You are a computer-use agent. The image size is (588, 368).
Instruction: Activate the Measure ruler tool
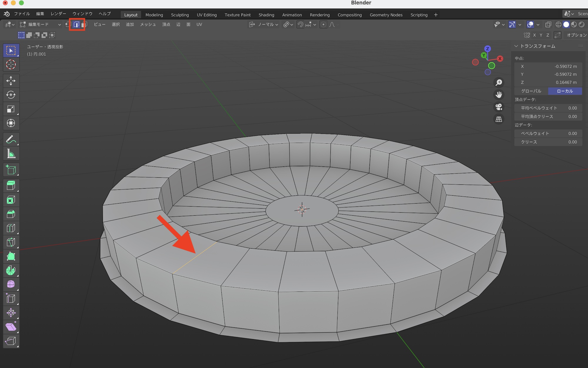[11, 154]
